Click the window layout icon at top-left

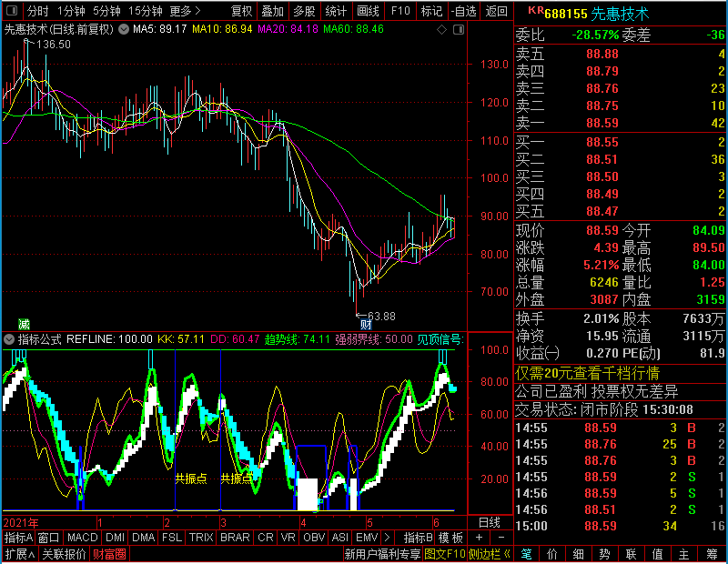coord(12,10)
